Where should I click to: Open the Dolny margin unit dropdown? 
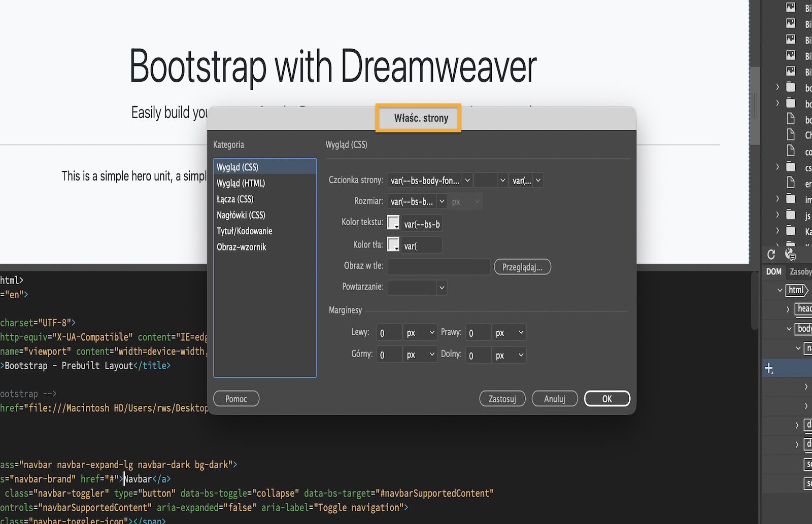point(509,355)
